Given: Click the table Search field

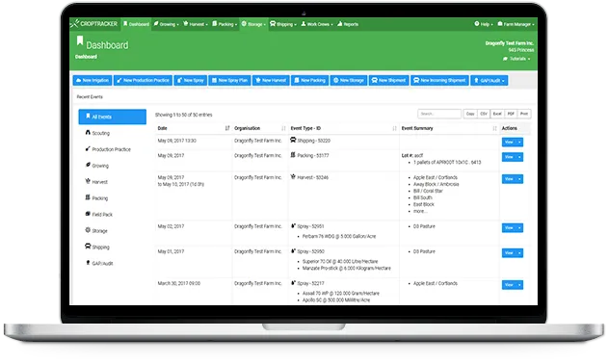Looking at the screenshot, I should (x=439, y=114).
